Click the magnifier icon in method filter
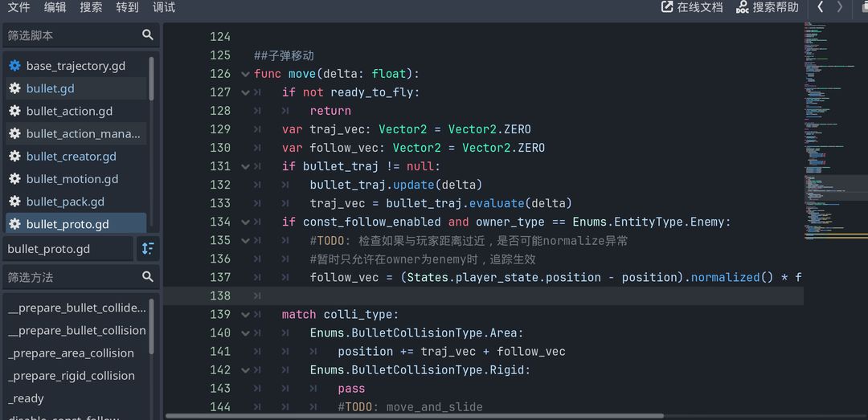868x420 pixels. click(x=148, y=276)
